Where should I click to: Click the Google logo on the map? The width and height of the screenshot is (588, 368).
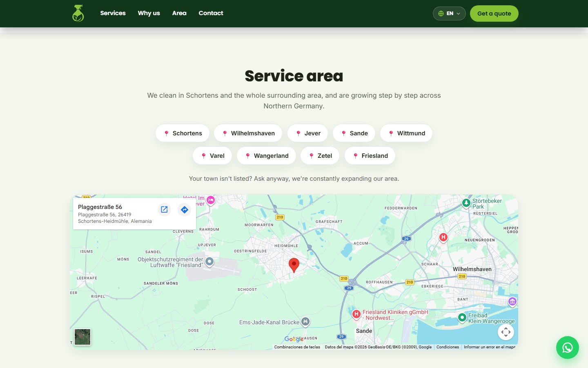tap(294, 339)
